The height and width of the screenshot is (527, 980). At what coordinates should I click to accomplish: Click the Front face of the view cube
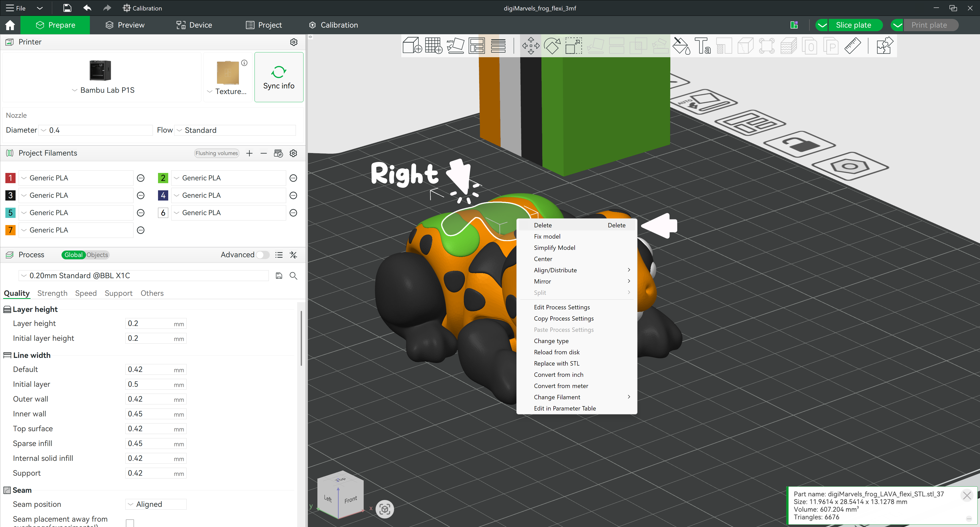(351, 499)
